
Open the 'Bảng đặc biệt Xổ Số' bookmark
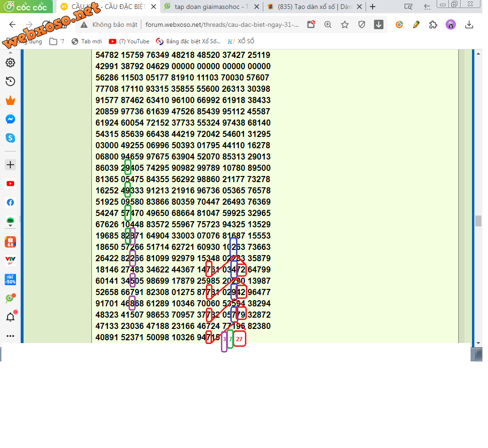pos(188,41)
